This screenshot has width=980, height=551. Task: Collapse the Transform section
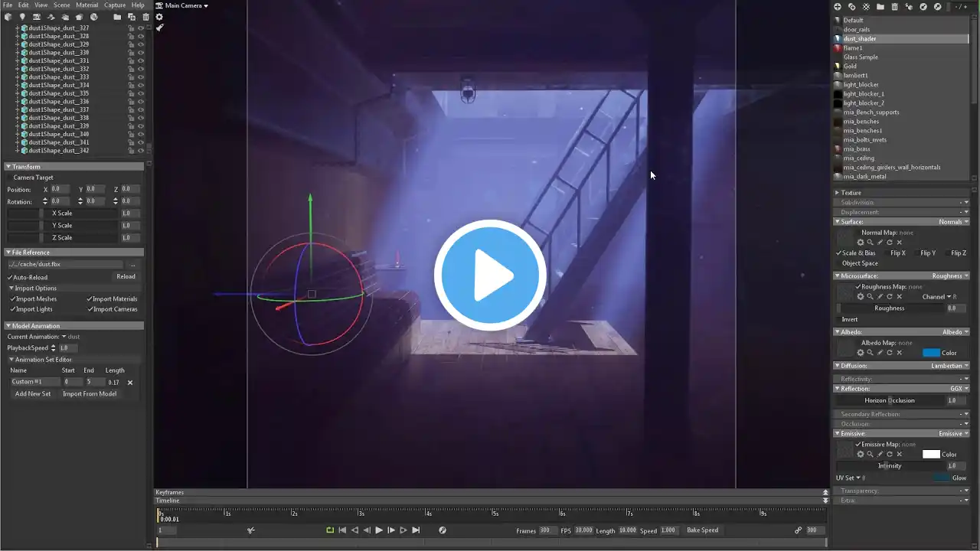tap(8, 167)
